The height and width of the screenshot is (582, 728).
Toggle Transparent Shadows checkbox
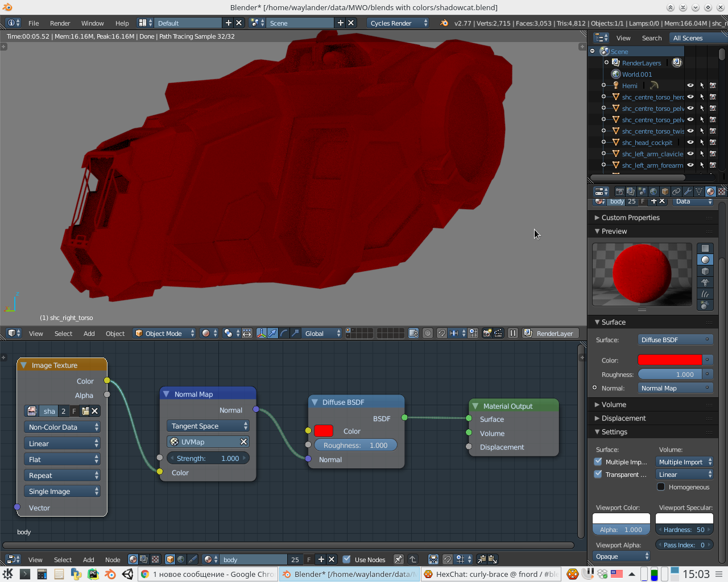coord(598,474)
